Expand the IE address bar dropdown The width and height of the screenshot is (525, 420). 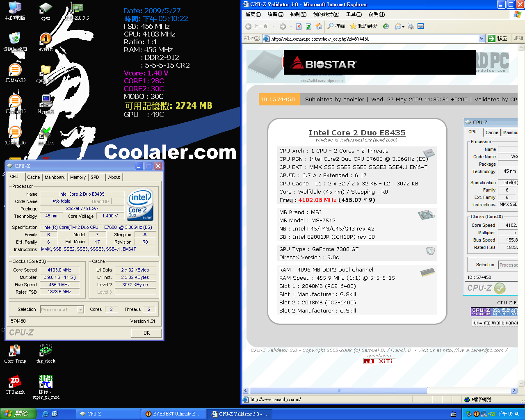[x=482, y=39]
